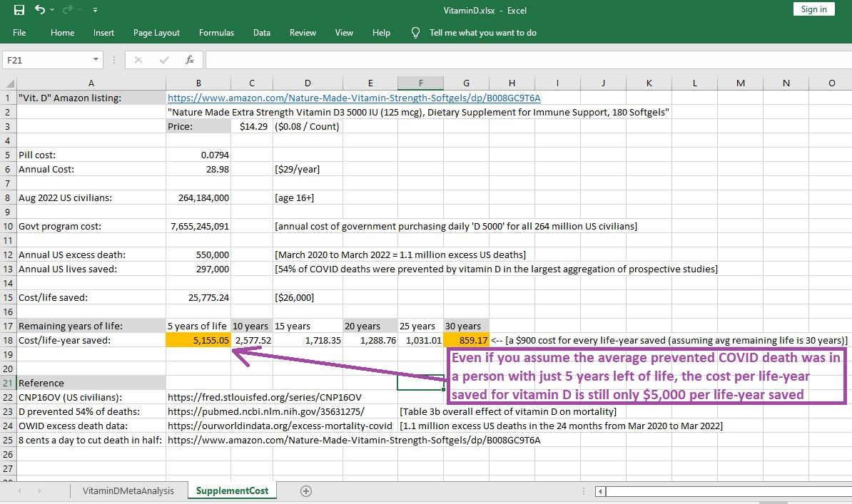Open the Undo history dropdown arrow
The height and width of the screenshot is (504, 852).
pyautogui.click(x=52, y=10)
